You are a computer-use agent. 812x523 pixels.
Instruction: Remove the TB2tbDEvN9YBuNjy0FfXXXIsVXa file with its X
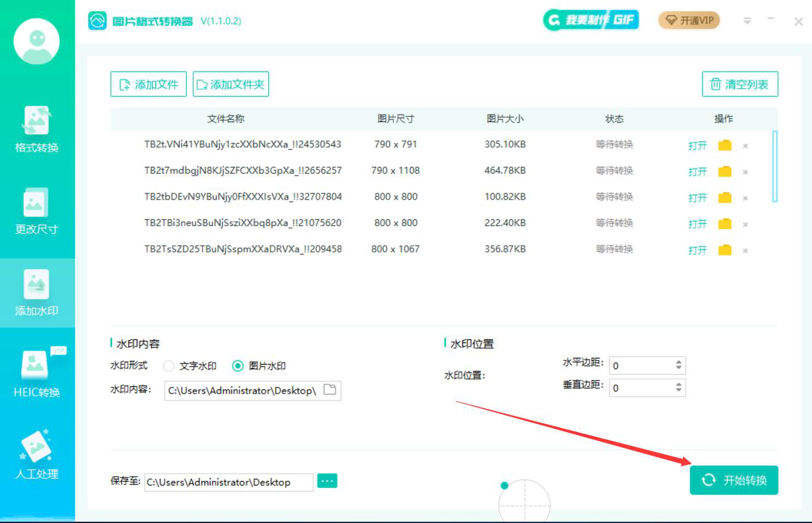[745, 198]
